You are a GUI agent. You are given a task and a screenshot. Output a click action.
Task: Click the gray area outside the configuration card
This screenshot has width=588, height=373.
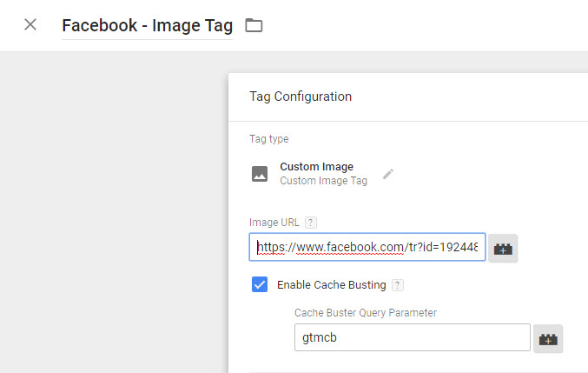coord(113,210)
